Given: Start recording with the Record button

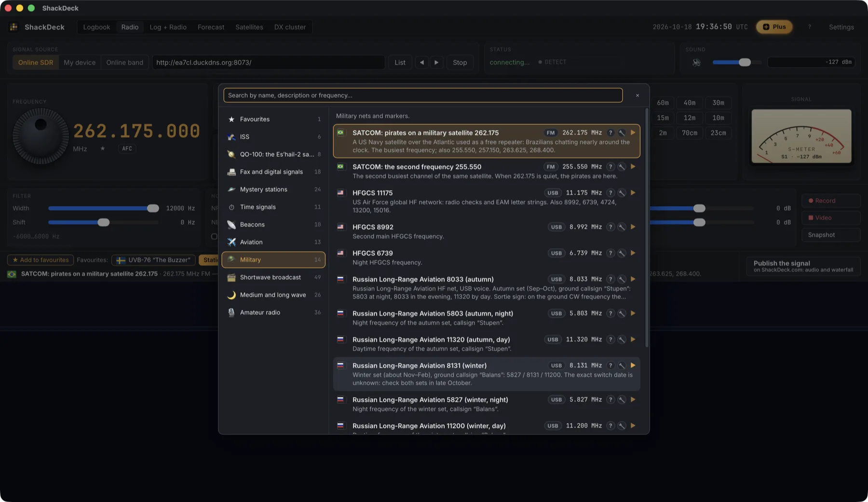Looking at the screenshot, I should [x=831, y=201].
